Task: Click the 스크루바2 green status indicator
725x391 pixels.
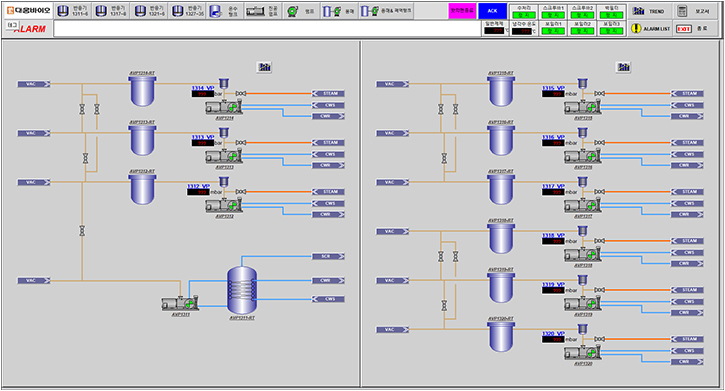Action: [x=582, y=15]
